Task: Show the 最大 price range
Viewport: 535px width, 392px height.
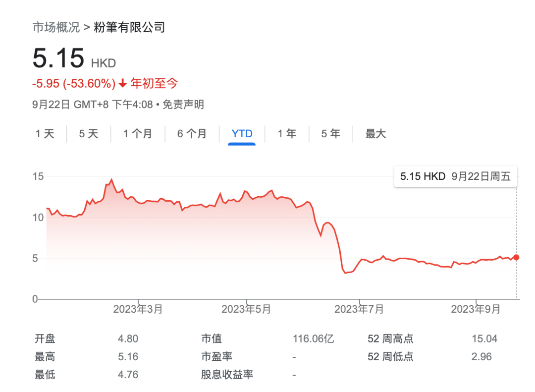Action: (x=375, y=133)
